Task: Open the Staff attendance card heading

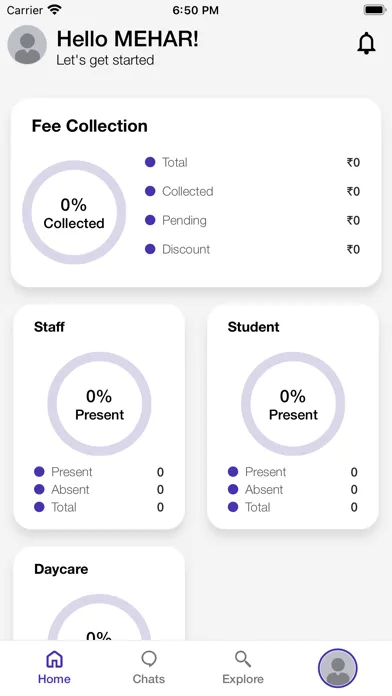Action: click(49, 327)
